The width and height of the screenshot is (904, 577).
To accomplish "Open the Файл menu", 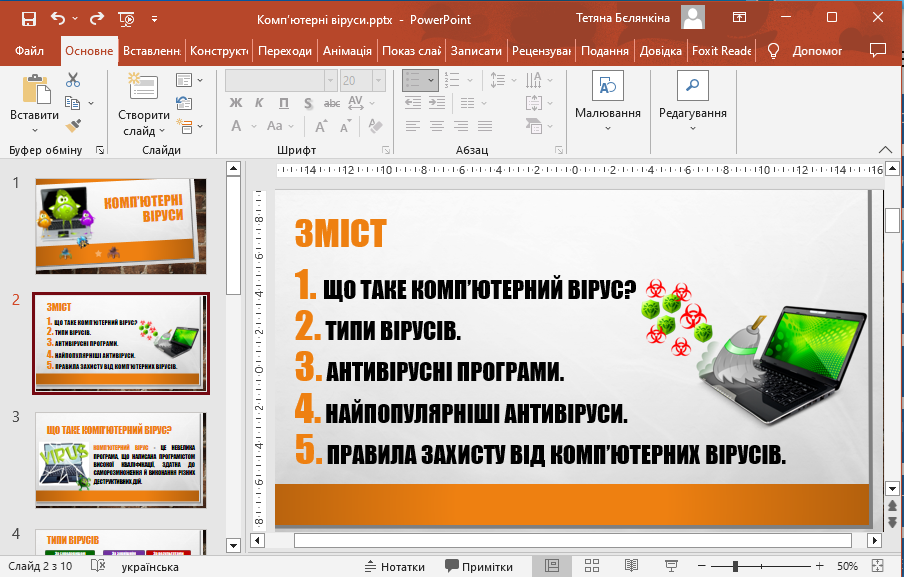I will tap(29, 51).
